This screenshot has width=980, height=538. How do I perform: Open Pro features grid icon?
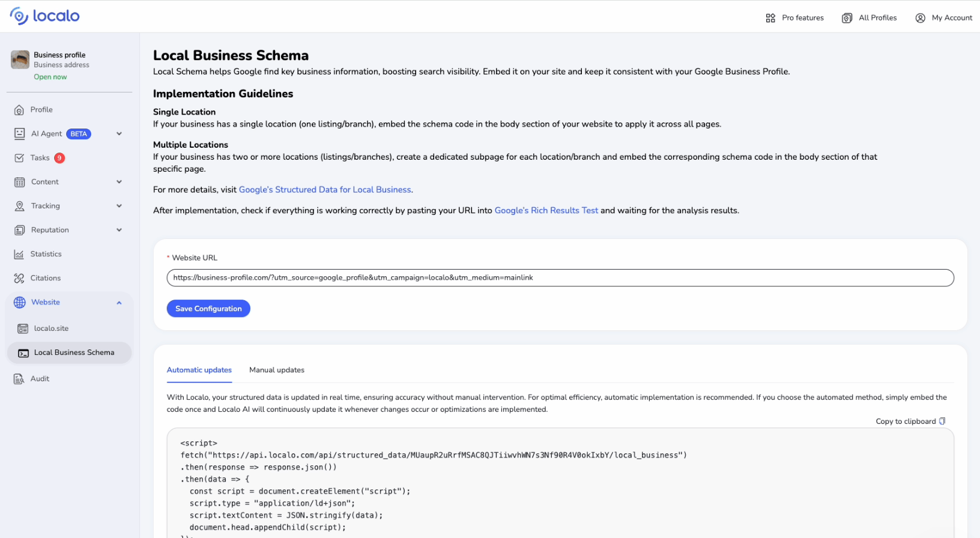pos(770,18)
